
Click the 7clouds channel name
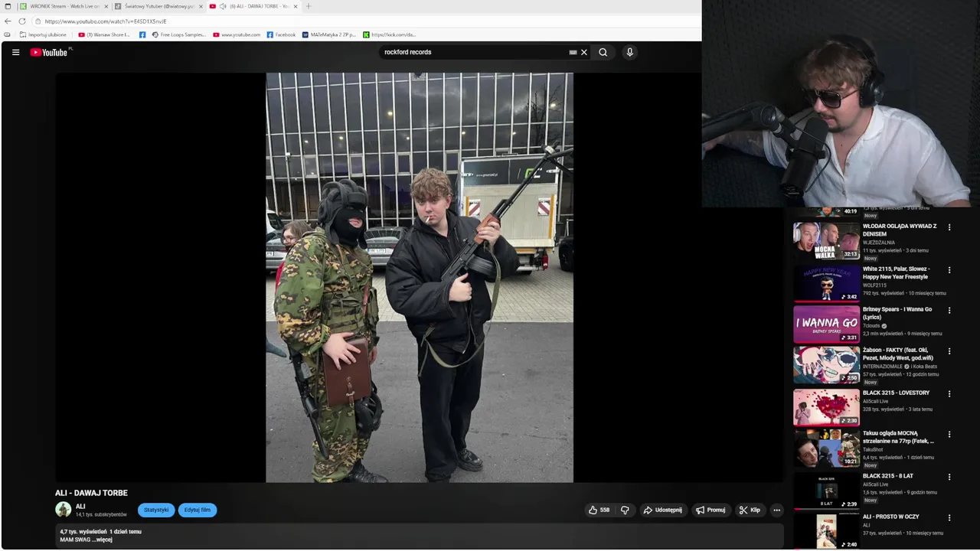pyautogui.click(x=871, y=326)
